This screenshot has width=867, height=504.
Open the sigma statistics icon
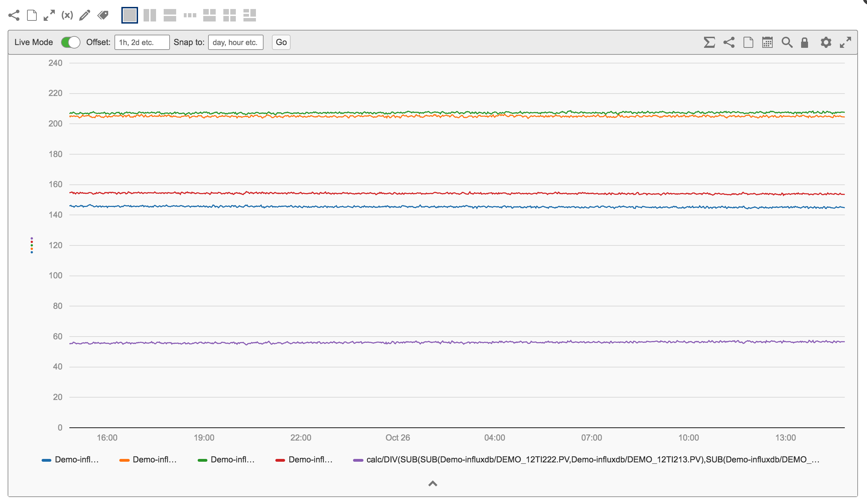click(710, 42)
